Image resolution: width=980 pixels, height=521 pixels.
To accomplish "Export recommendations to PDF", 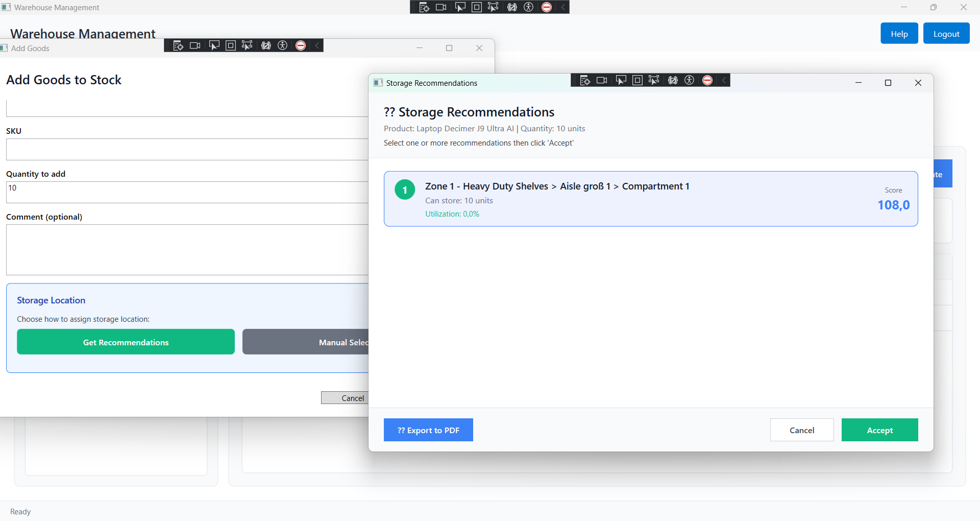I will (428, 430).
